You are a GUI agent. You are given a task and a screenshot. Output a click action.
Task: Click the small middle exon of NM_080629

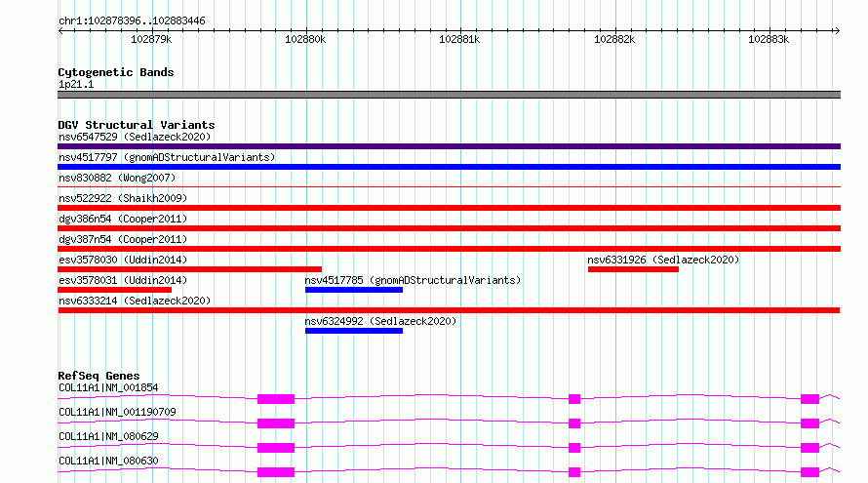pos(574,448)
